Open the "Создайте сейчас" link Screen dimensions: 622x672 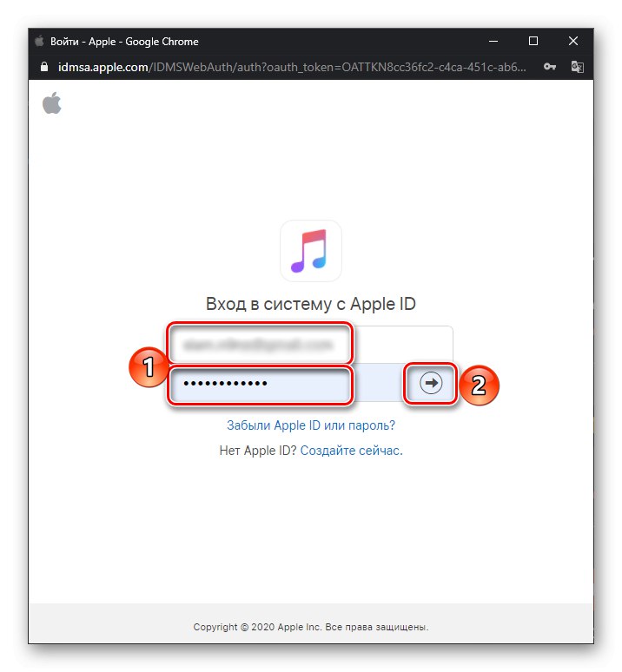pos(352,451)
